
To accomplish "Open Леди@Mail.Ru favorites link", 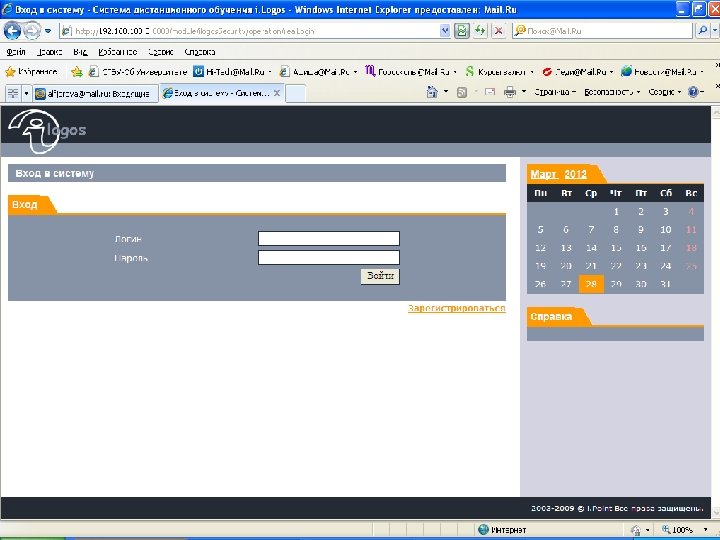I will (x=575, y=72).
